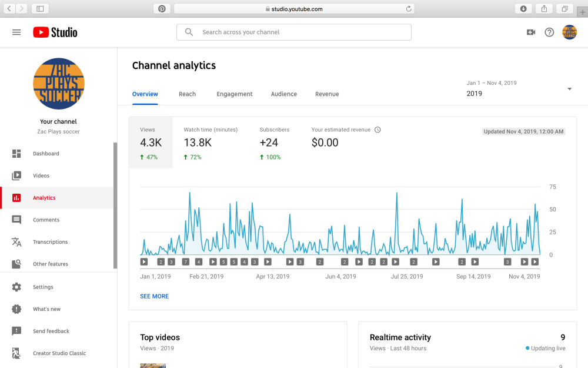588x368 pixels.
Task: Open Transcriptions in the sidebar
Action: (x=50, y=242)
